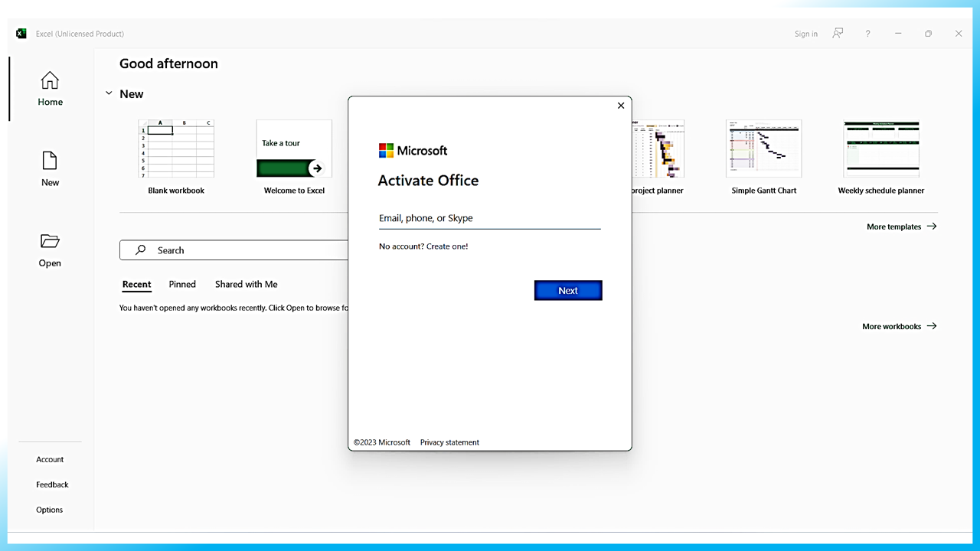Collapse the New templates section

pyautogui.click(x=109, y=93)
